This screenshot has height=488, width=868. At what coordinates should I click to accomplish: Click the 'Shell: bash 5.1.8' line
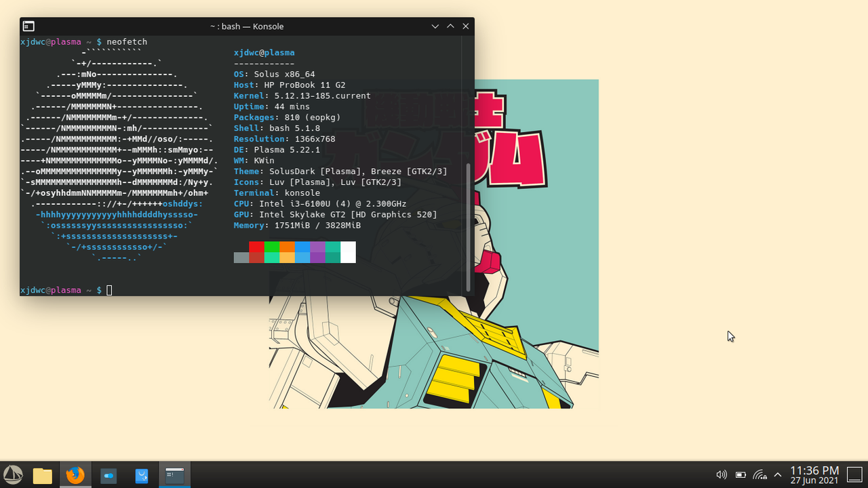pos(277,128)
